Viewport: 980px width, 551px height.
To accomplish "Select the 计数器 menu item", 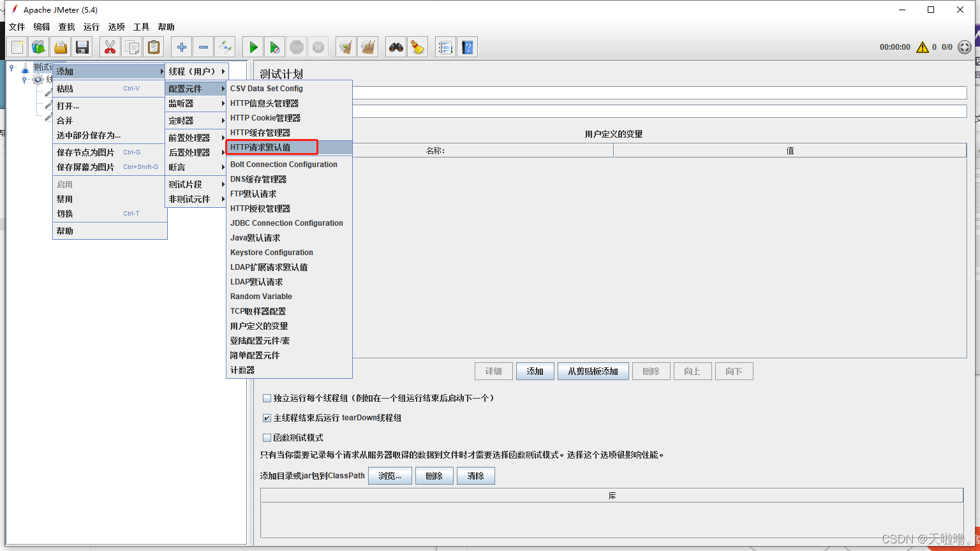I will pos(289,370).
